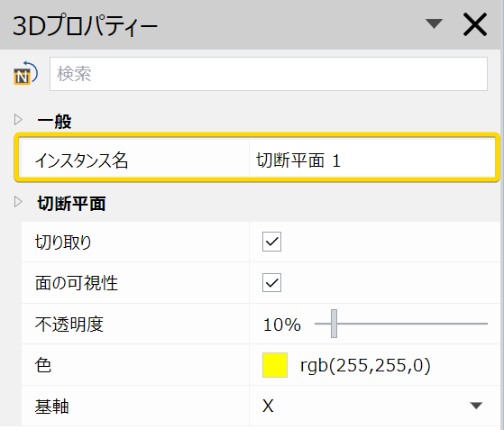Click the 不透明度 slider handle
This screenshot has height=430, width=504.
click(x=334, y=324)
